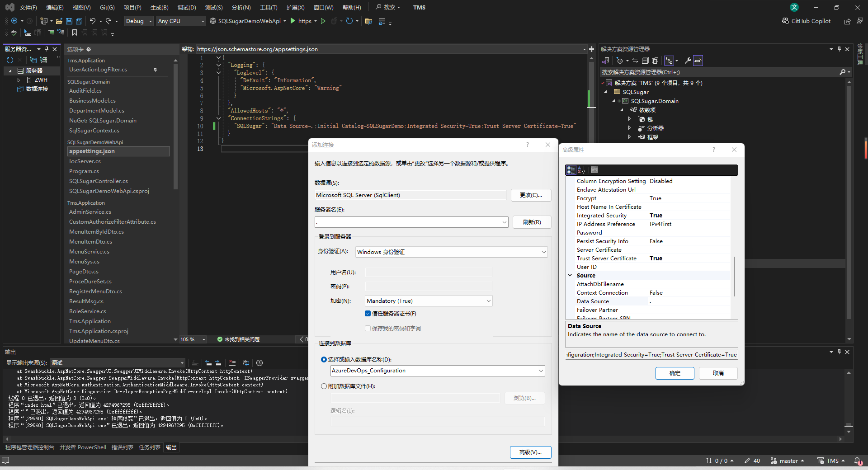The height and width of the screenshot is (470, 868).
Task: Expand the ZWH server node
Action: point(19,80)
